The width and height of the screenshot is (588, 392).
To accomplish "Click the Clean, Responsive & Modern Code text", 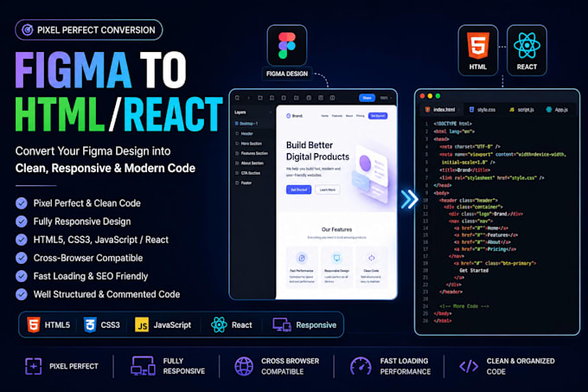I will [x=105, y=168].
